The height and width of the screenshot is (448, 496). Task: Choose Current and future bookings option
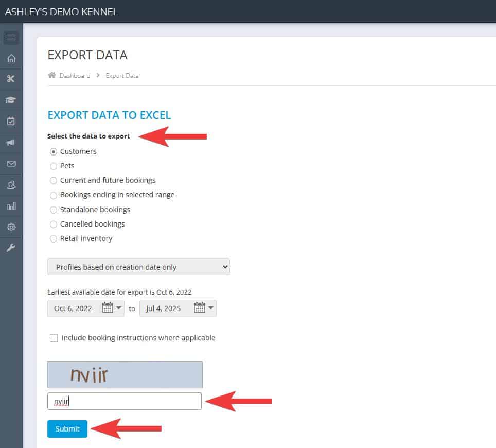point(54,181)
